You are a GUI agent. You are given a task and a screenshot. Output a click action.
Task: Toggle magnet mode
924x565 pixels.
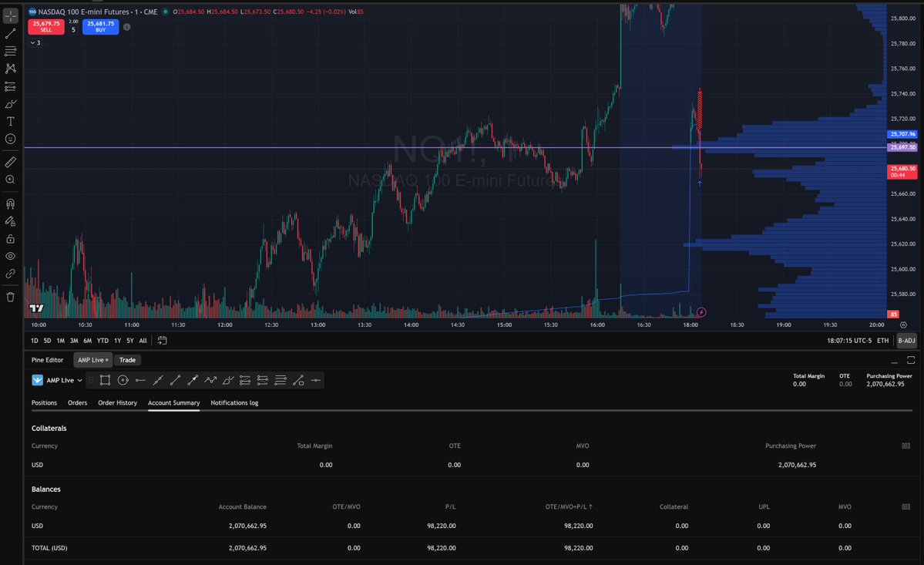(11, 203)
